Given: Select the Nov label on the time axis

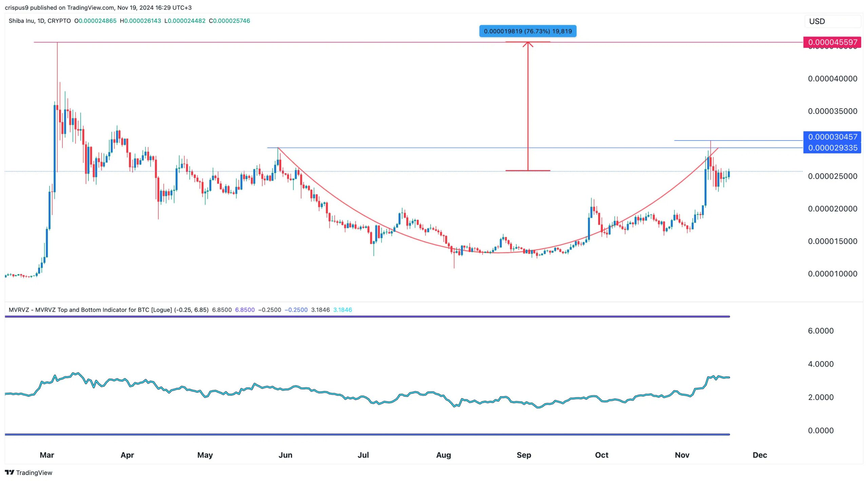Looking at the screenshot, I should click(682, 455).
